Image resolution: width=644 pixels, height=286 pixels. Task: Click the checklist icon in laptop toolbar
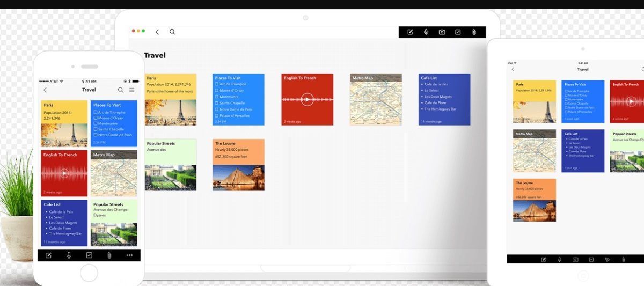click(458, 32)
